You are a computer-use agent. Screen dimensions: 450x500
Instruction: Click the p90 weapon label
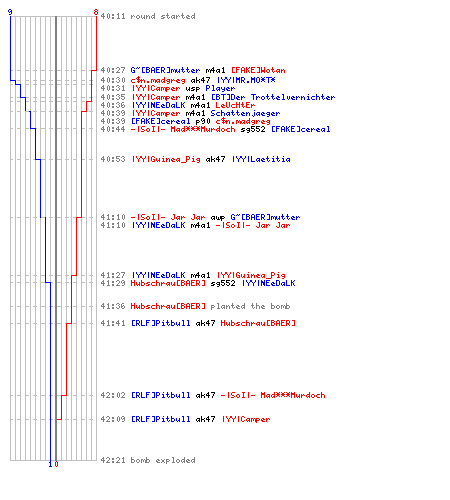tap(203, 121)
